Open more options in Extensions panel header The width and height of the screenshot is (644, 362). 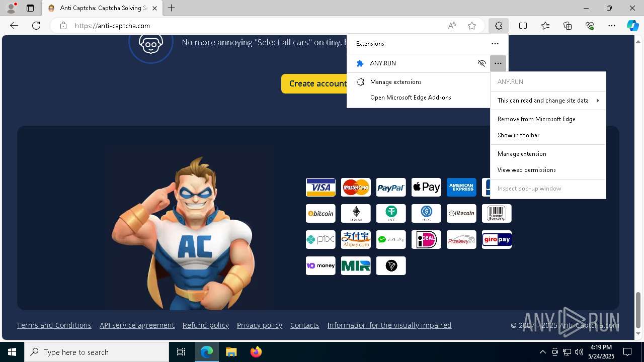click(x=495, y=44)
